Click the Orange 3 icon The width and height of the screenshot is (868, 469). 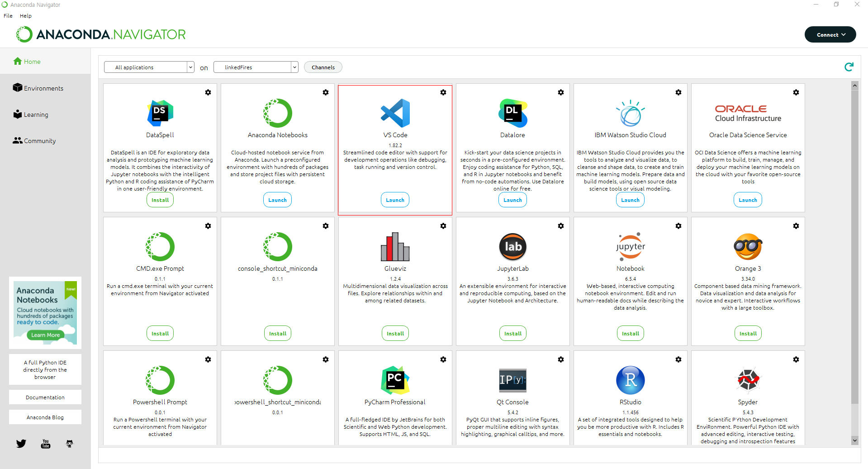click(748, 247)
